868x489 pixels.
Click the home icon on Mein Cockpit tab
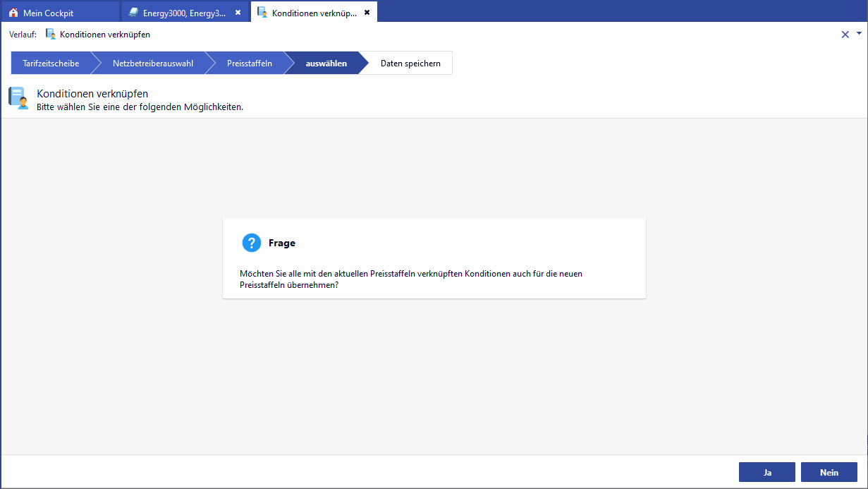pos(13,13)
